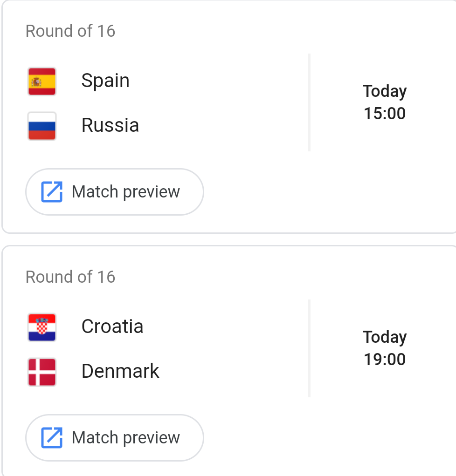Select the Spain team name

click(105, 81)
